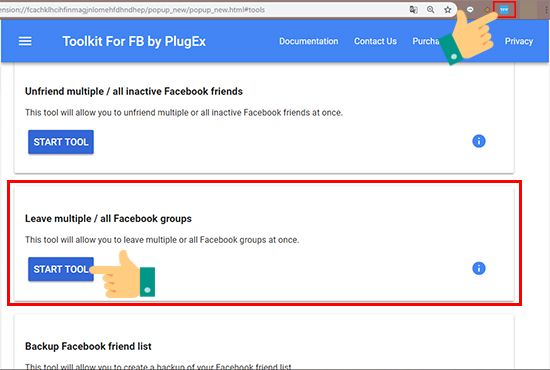Open the hamburger navigation menu
550x370 pixels.
click(x=25, y=41)
